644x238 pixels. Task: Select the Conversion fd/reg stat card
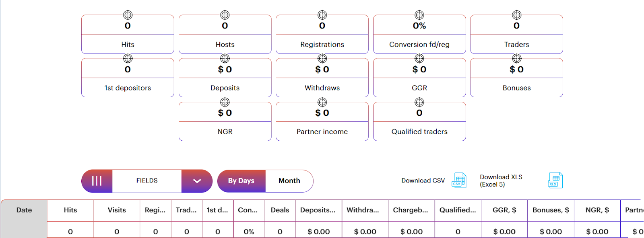pos(419,34)
